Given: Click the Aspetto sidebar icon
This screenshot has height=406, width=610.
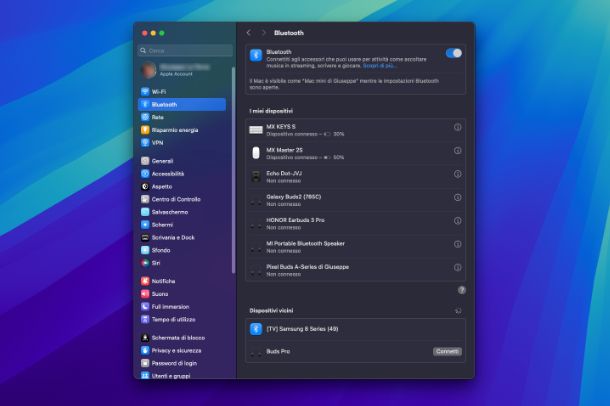Looking at the screenshot, I should [145, 187].
